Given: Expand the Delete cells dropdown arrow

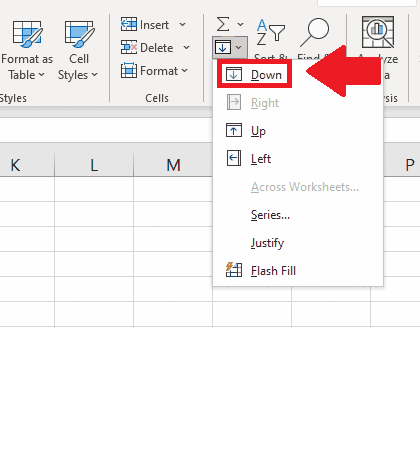Looking at the screenshot, I should 186,48.
